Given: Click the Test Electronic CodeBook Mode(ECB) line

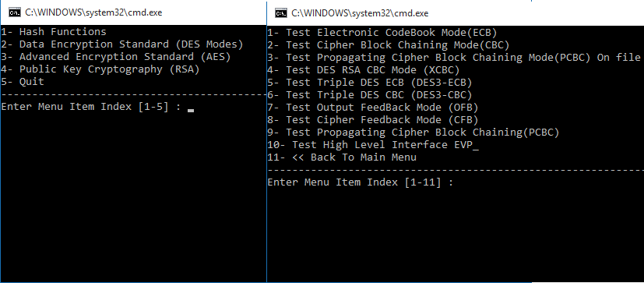Looking at the screenshot, I should (382, 33).
